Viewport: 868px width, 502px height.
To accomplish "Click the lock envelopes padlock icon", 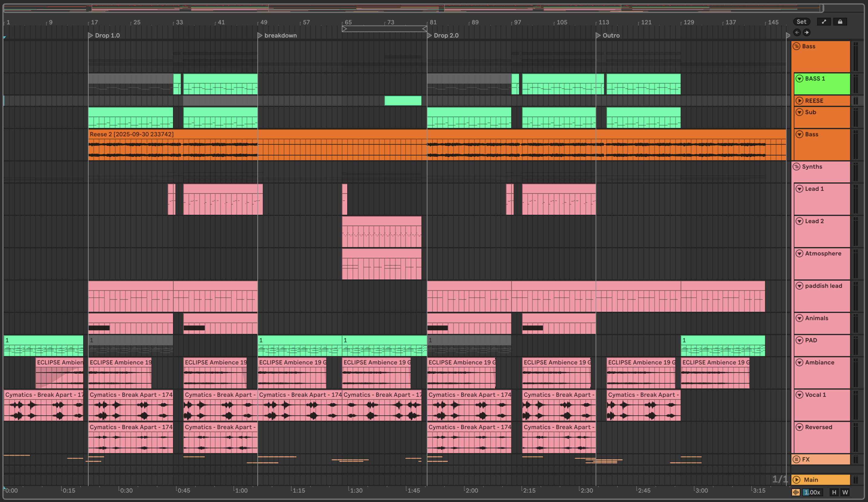I will [840, 22].
